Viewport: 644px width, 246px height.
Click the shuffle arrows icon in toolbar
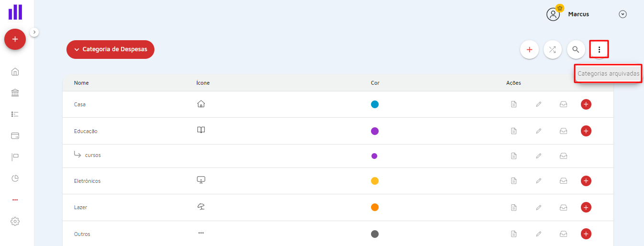click(x=553, y=49)
